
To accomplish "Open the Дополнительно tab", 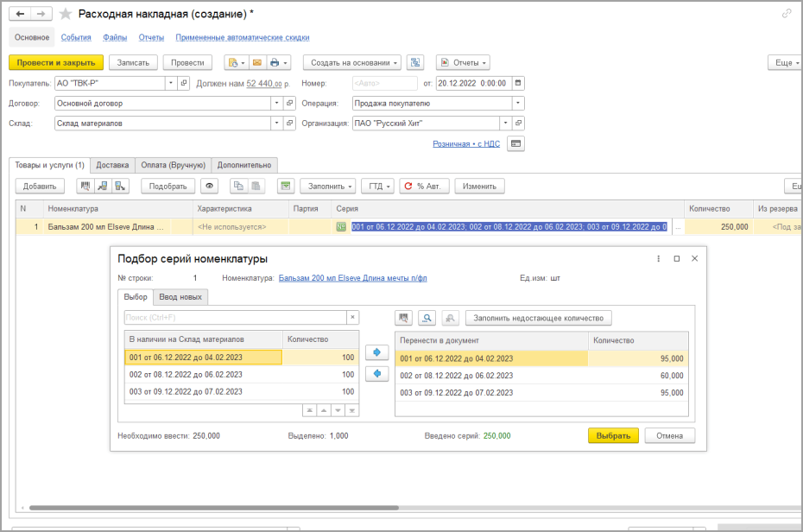I will click(244, 165).
